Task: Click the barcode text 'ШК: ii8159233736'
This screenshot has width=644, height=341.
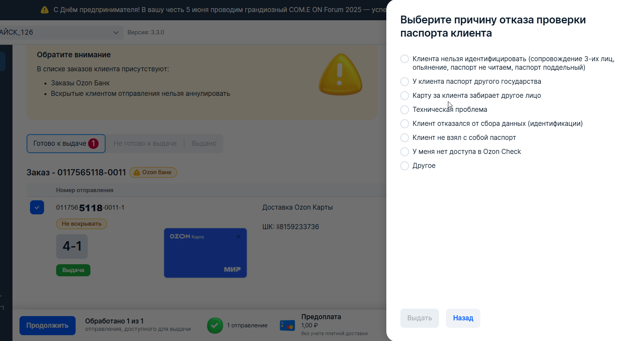Action: tap(291, 227)
